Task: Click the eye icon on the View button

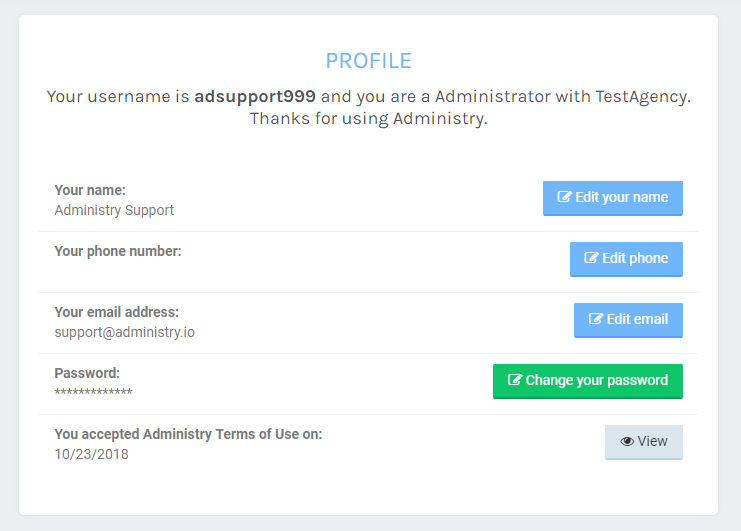Action: pyautogui.click(x=627, y=442)
